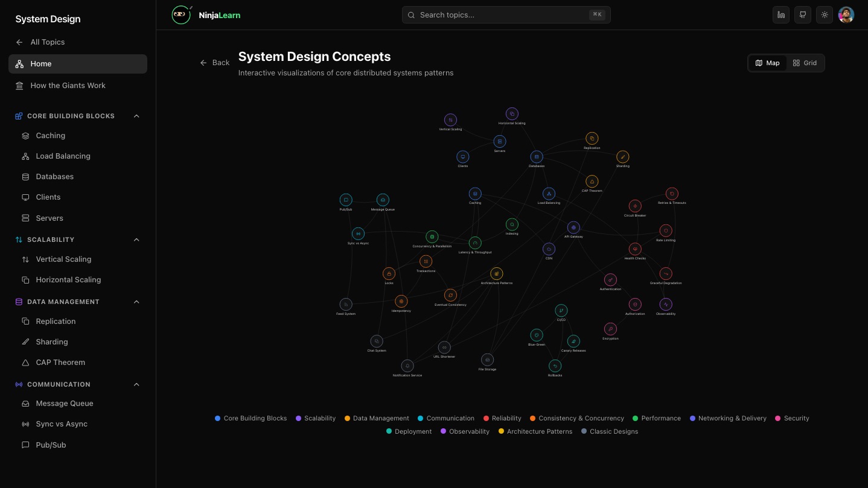Click the Locks node

(x=389, y=274)
